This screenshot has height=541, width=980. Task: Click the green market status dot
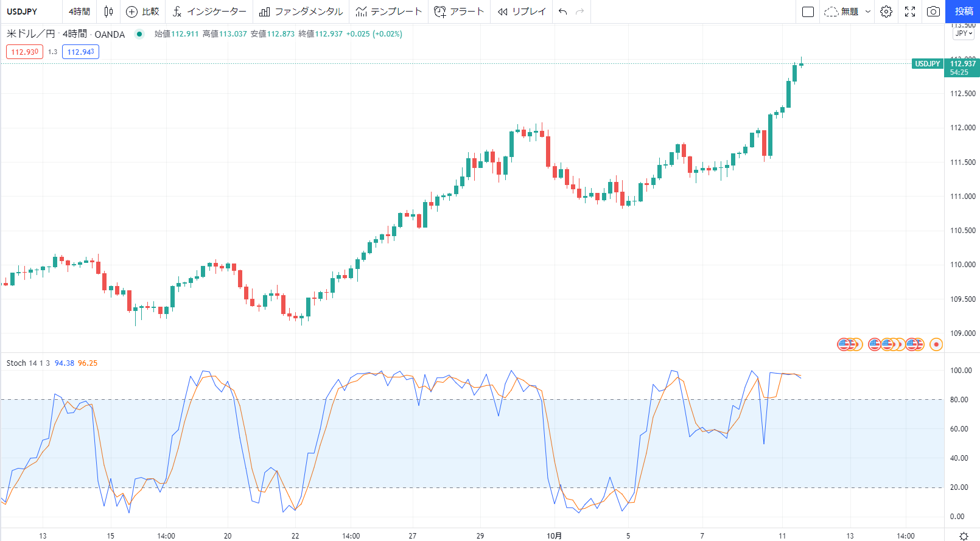(x=139, y=34)
